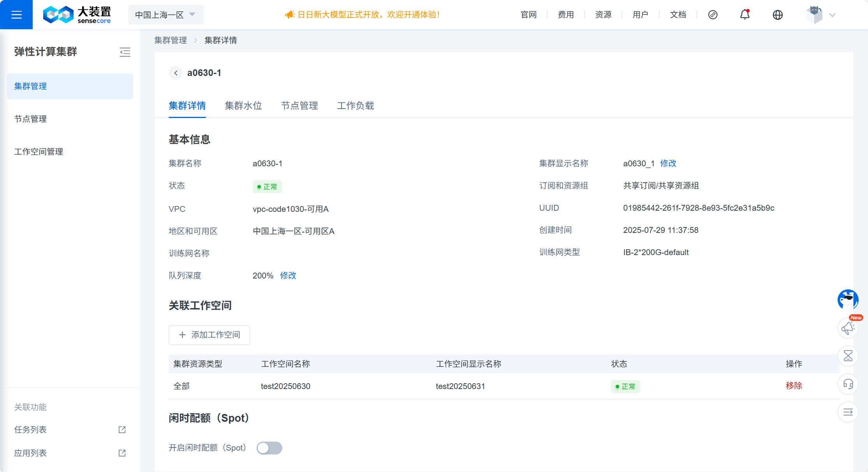868x472 pixels.
Task: Expand the 中国上海一区 region dropdown
Action: pyautogui.click(x=166, y=15)
